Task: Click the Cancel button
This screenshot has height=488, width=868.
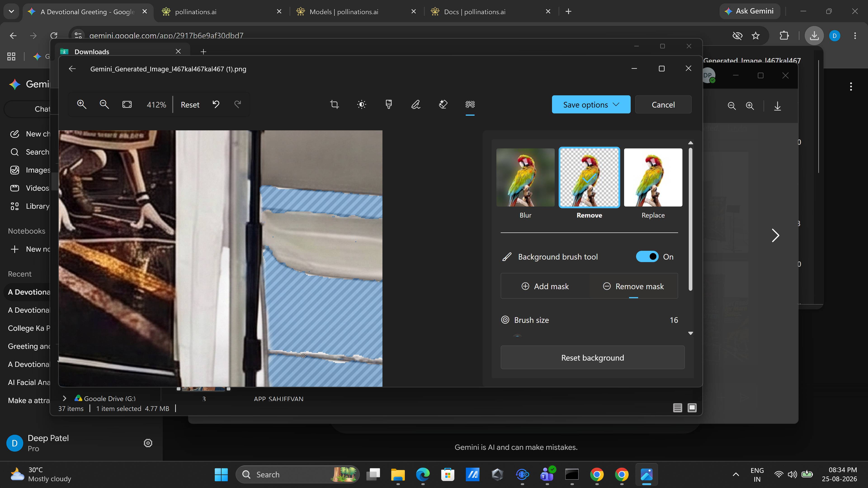Action: (x=663, y=104)
